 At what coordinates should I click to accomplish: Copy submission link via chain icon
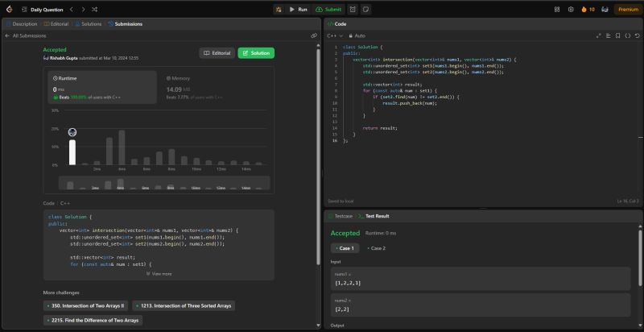click(314, 36)
